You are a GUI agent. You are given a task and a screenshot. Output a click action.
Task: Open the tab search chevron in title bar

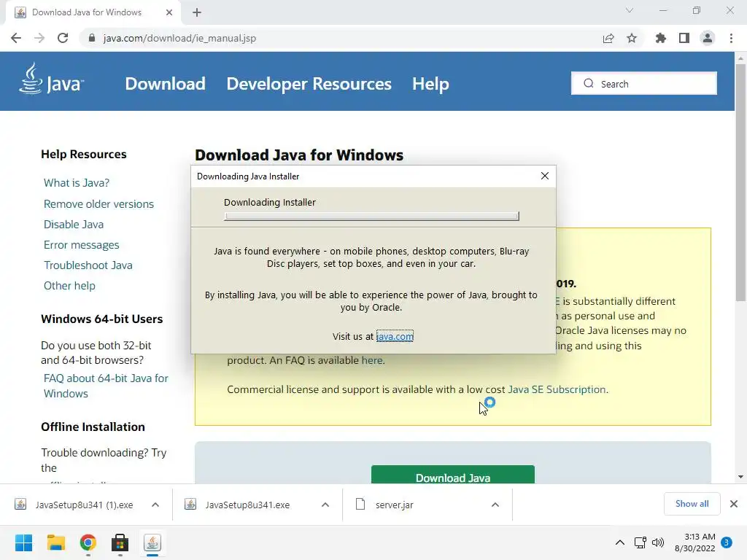coord(630,10)
